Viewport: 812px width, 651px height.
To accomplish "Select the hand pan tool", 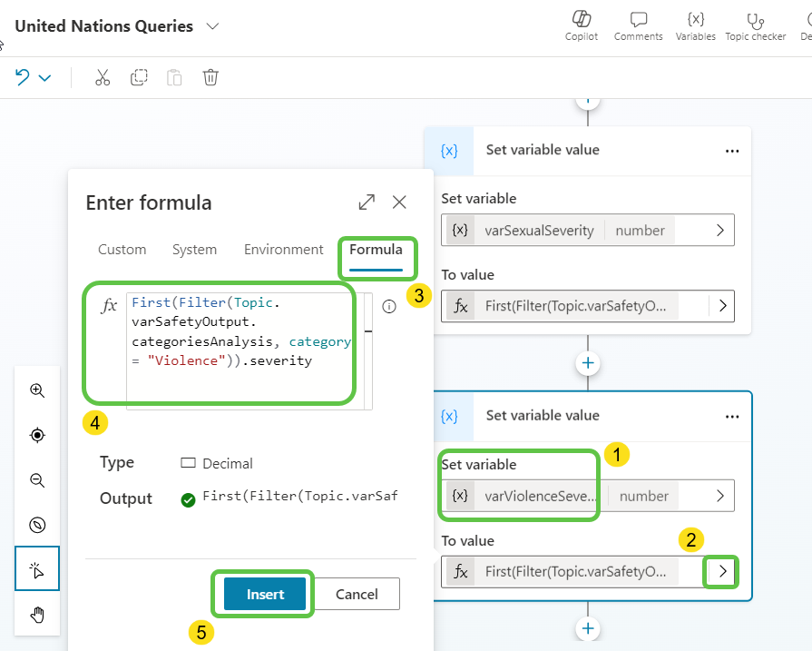I will (37, 616).
